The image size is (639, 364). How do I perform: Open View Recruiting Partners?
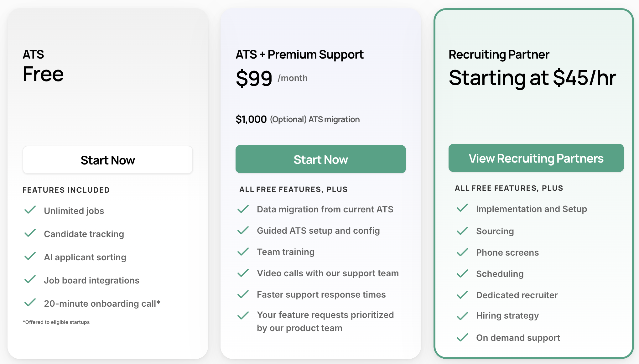pyautogui.click(x=536, y=158)
